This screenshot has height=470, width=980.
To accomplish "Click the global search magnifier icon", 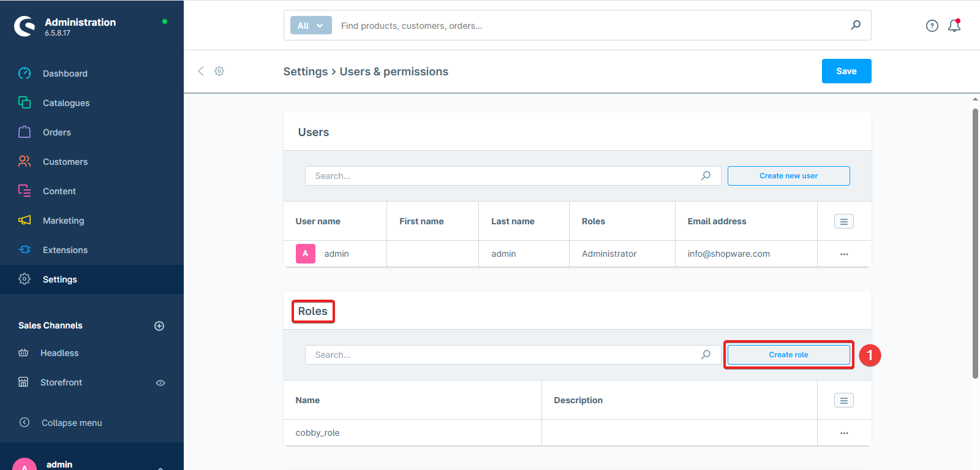I will click(856, 25).
